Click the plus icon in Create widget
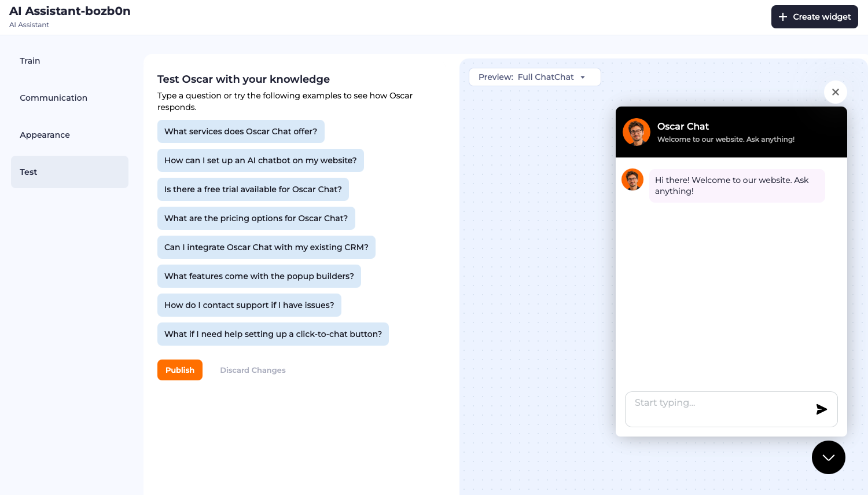 [x=783, y=17]
